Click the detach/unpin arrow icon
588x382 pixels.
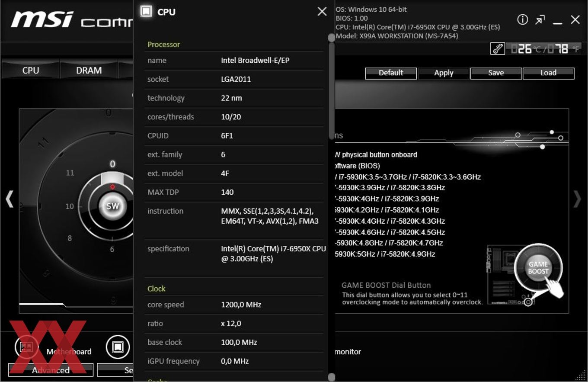[x=540, y=20]
